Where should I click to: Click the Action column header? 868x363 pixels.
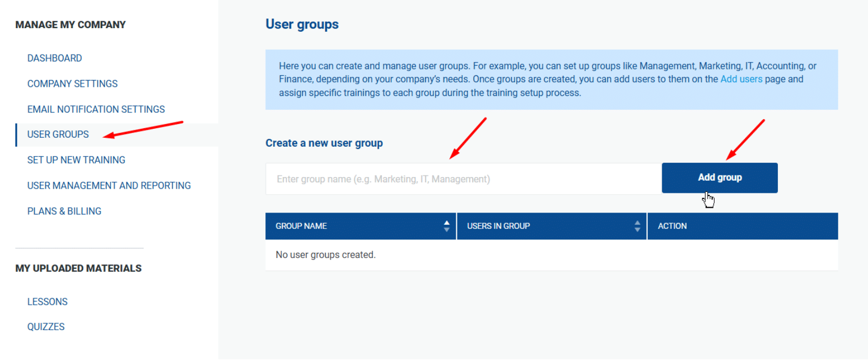(743, 226)
